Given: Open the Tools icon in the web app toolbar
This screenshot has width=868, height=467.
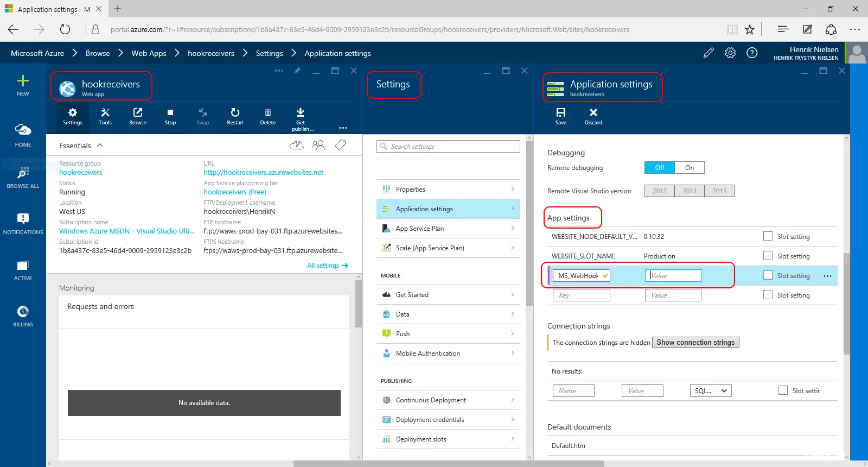Looking at the screenshot, I should tap(105, 116).
